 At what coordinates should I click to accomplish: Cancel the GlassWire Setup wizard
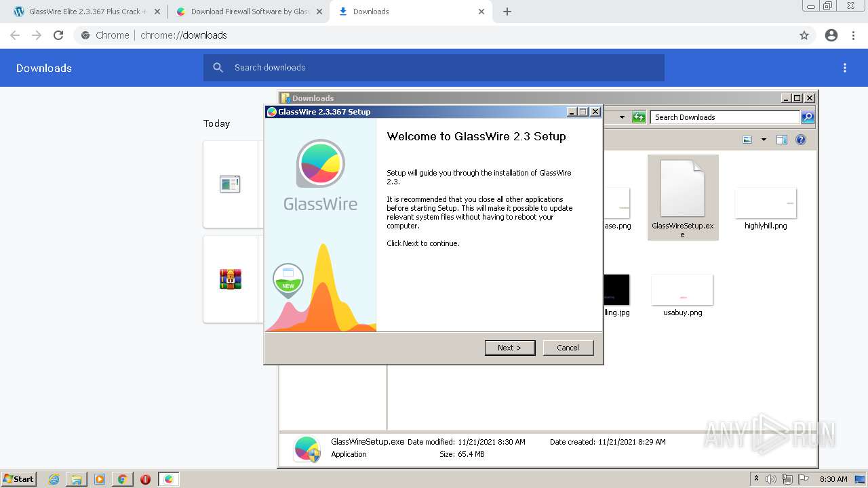[x=568, y=348]
